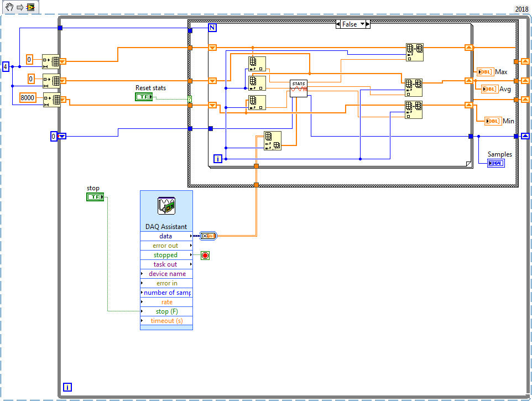The width and height of the screenshot is (532, 401).
Task: Click the device name input terminal row
Action: click(166, 274)
